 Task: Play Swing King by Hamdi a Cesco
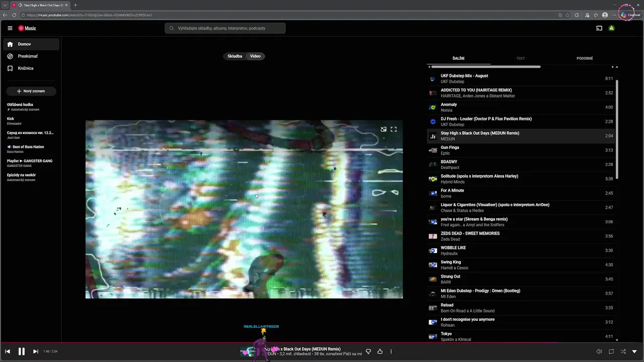pos(521,265)
